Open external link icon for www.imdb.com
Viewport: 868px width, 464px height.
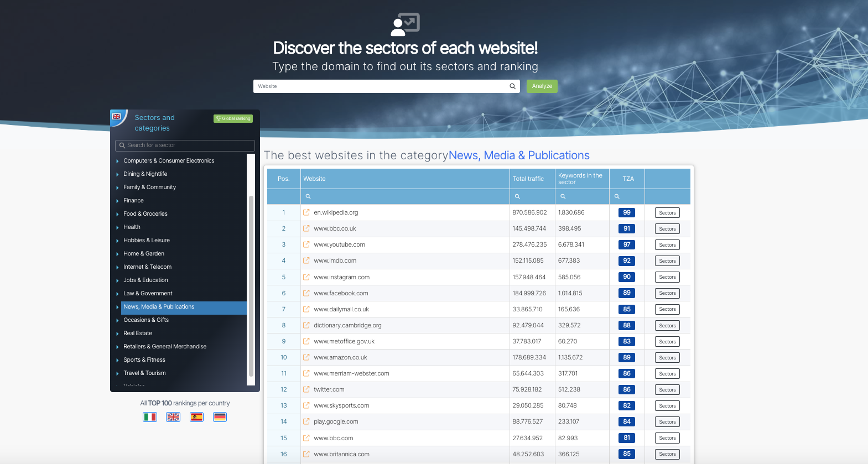pos(306,260)
